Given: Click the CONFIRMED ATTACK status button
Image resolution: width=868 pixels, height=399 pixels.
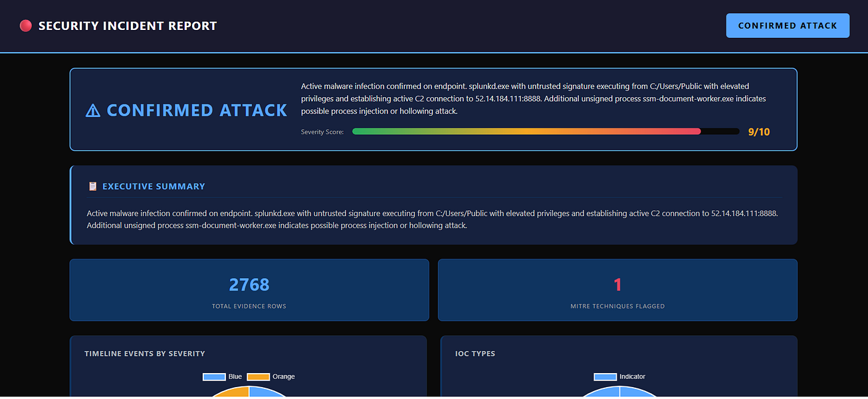Looking at the screenshot, I should tap(788, 25).
